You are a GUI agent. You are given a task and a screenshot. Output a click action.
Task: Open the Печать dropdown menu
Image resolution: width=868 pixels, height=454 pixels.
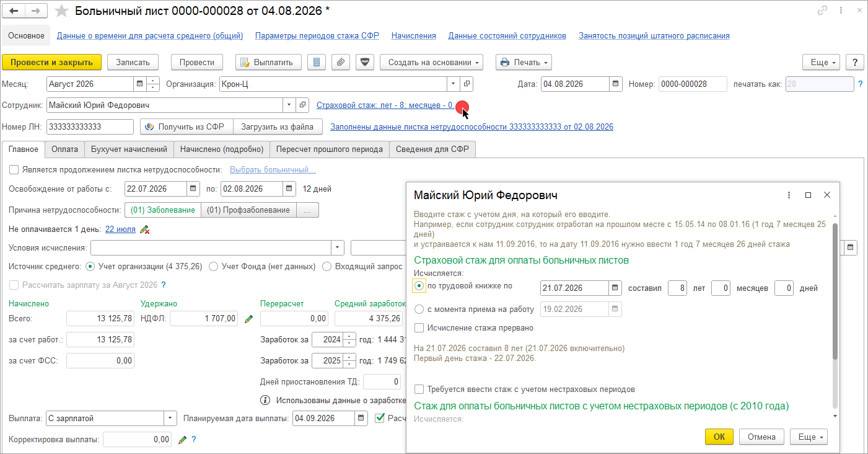click(524, 62)
